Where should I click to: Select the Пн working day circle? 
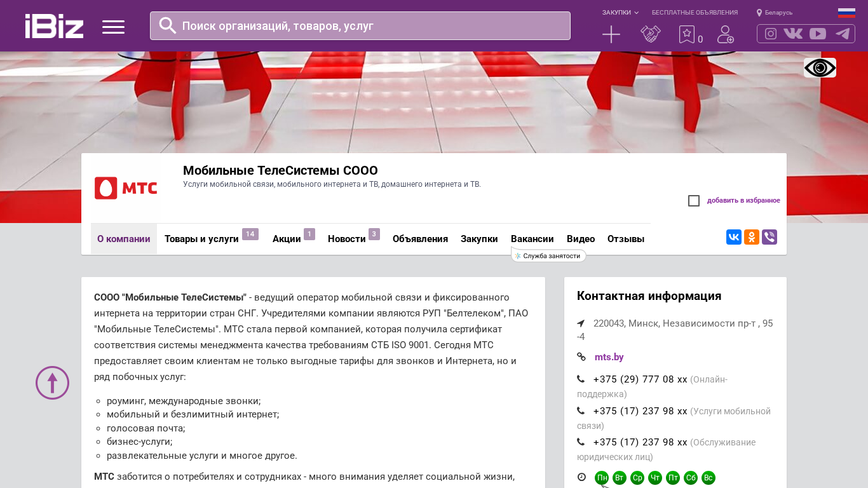[602, 478]
